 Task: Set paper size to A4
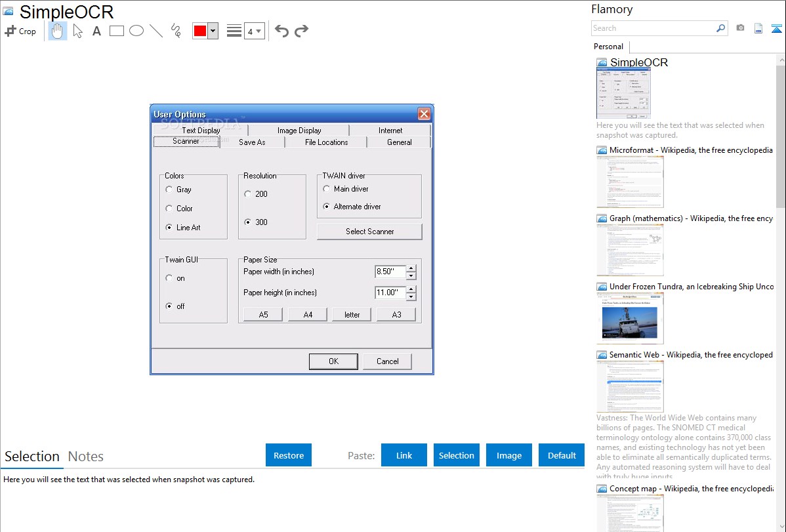tap(308, 315)
